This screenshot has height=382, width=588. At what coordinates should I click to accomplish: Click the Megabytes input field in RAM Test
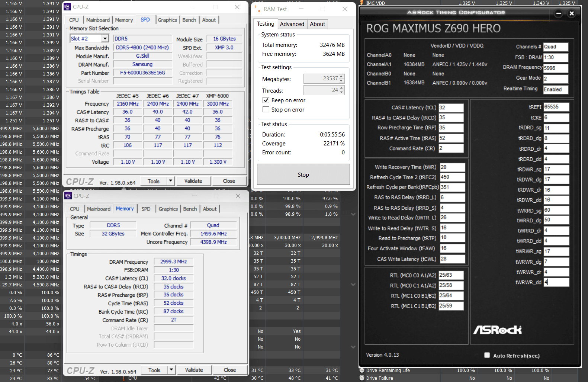pyautogui.click(x=321, y=78)
